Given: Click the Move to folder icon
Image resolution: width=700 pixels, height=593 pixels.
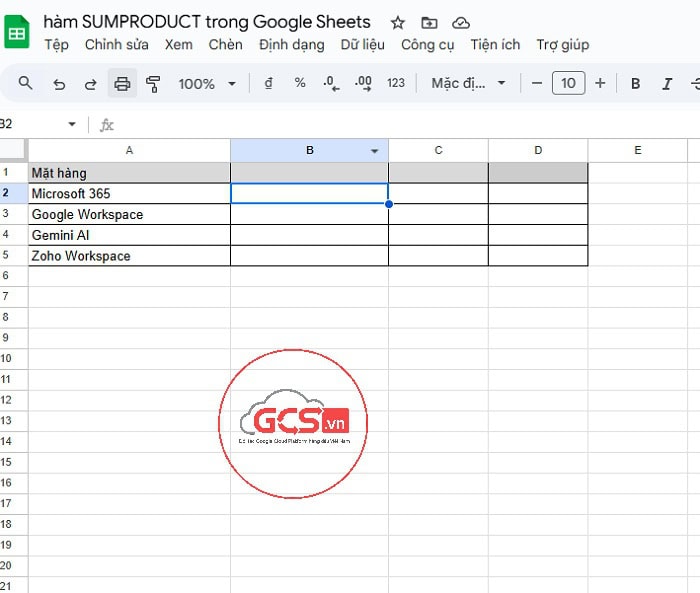Looking at the screenshot, I should (x=429, y=22).
